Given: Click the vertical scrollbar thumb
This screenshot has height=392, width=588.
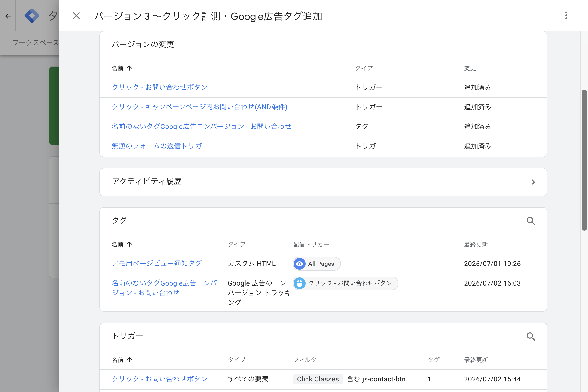Looking at the screenshot, I should click(584, 160).
